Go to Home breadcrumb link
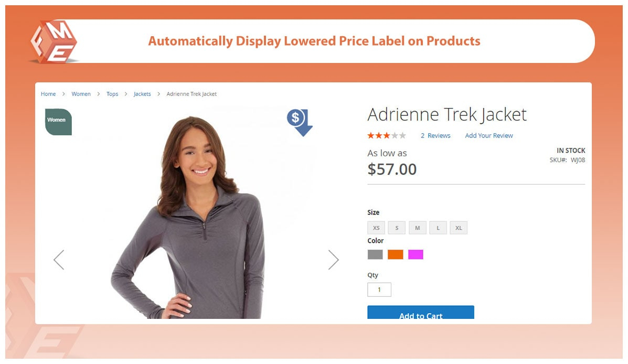628x364 pixels. (x=48, y=94)
